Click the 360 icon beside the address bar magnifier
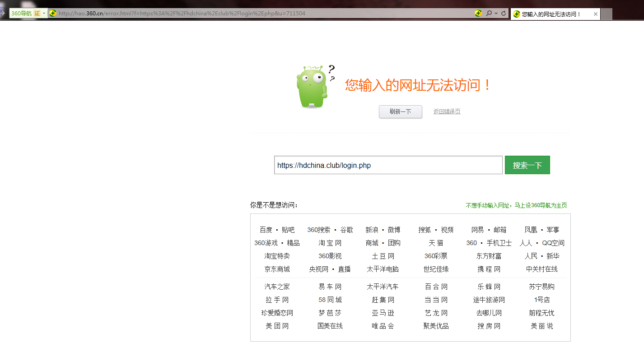Screen dimensions: 644x352 (x=478, y=14)
